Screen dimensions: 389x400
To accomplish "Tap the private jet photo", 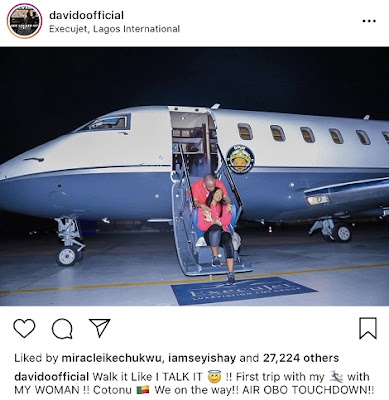I will coord(194,176).
